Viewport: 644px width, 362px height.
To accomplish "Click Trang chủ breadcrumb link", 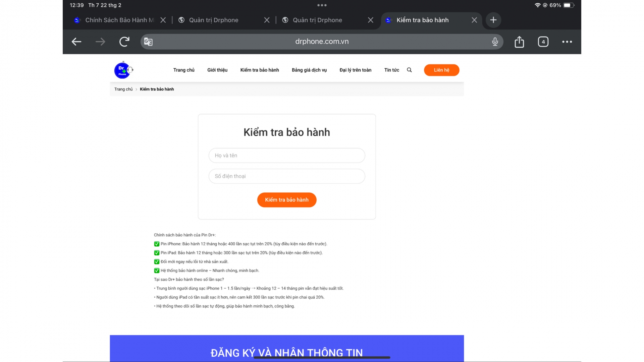I will [x=123, y=89].
